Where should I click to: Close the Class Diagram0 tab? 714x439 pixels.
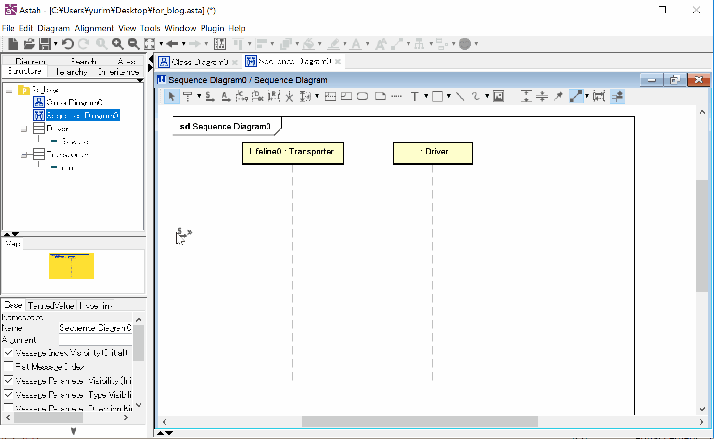(x=235, y=62)
